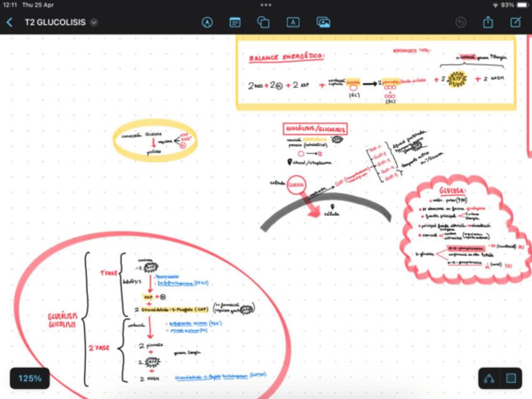Add a text box from the toolbar
This screenshot has height=399, width=532.
click(x=293, y=23)
